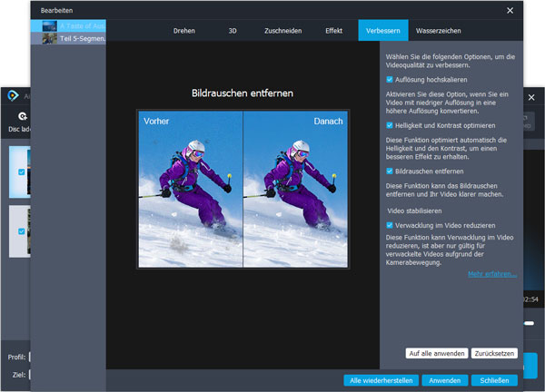The height and width of the screenshot is (392, 545).
Task: Click thumbnail icon of 'A Taste of Aus'
Action: 50,26
